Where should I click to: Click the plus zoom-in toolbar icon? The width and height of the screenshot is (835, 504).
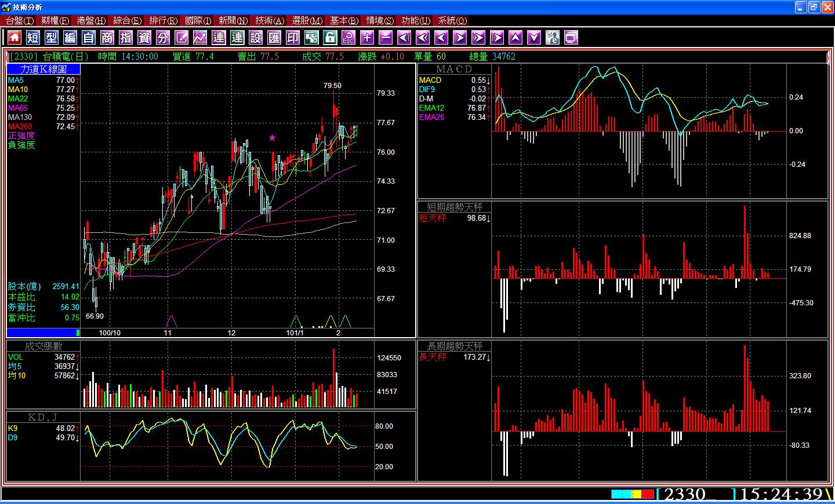coord(367,38)
